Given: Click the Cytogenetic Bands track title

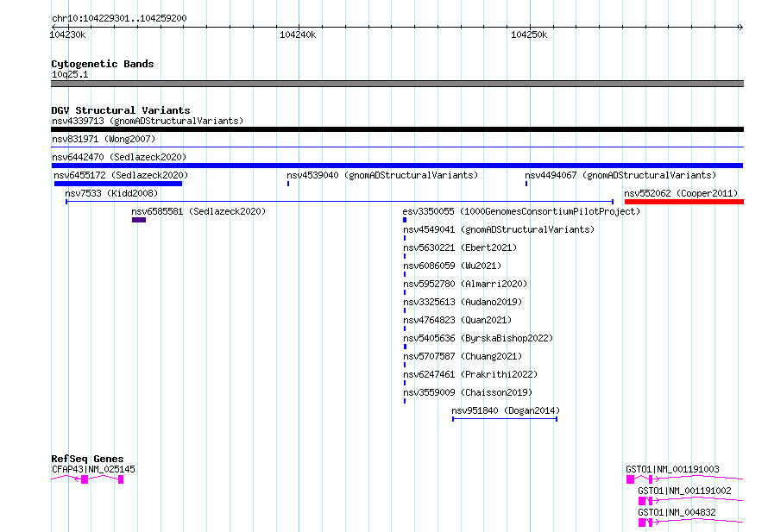Looking at the screenshot, I should tap(103, 64).
